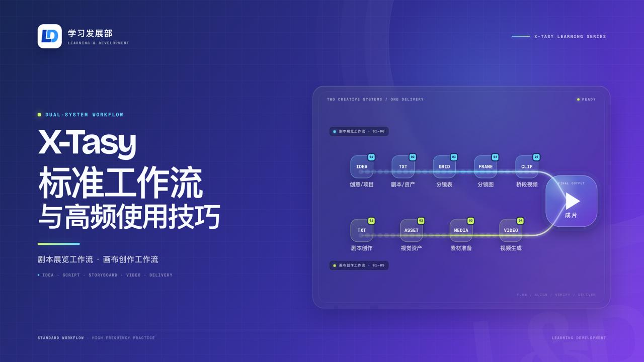Click the 剧本/资产 label

pos(403,185)
